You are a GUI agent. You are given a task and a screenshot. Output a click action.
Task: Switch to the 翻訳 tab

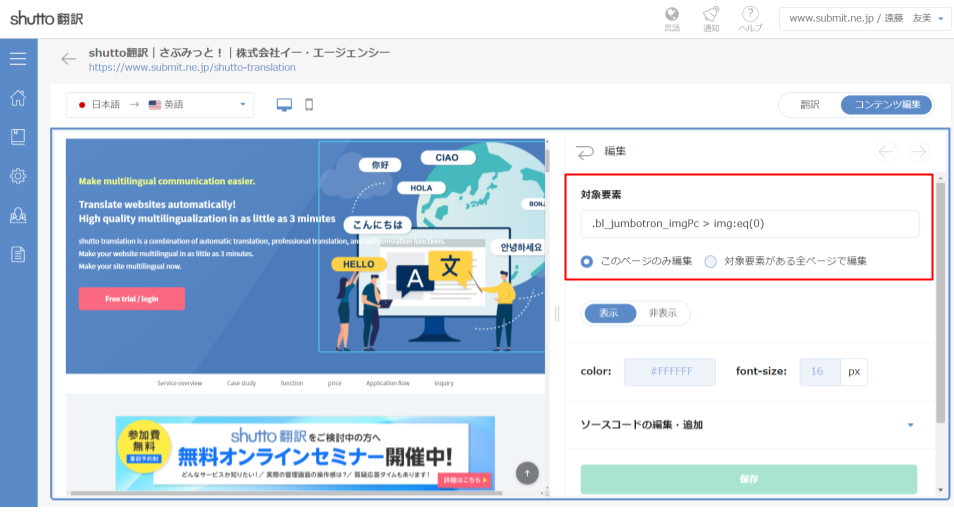click(x=810, y=105)
